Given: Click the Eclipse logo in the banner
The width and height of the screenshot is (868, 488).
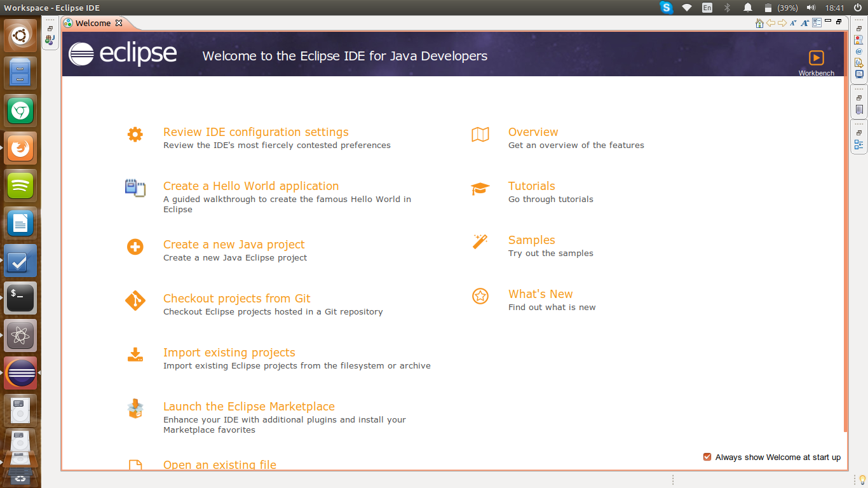Looking at the screenshot, I should coord(123,54).
